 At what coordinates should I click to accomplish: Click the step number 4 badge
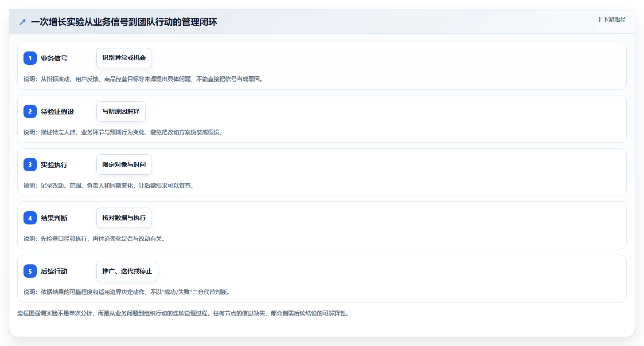tap(30, 218)
